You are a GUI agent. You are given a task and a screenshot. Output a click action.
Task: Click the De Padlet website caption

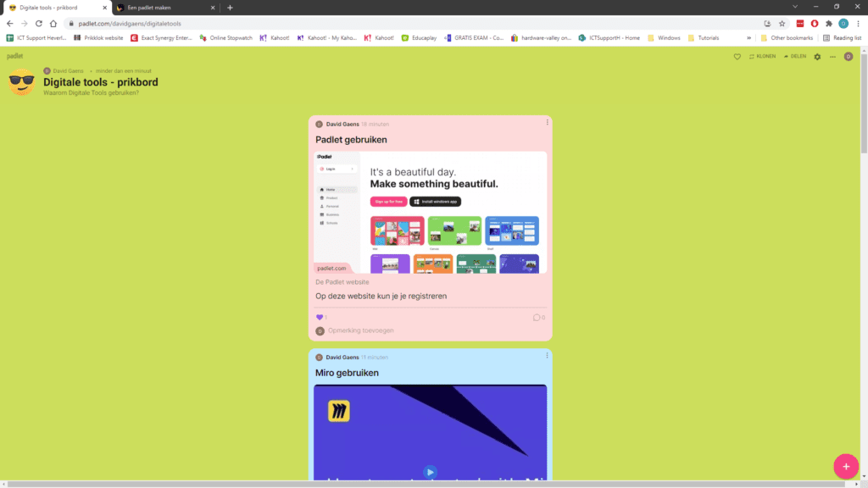pos(342,282)
